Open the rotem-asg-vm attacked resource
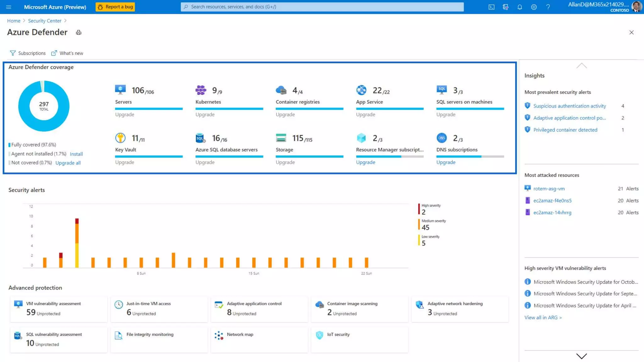The width and height of the screenshot is (644, 362). coord(549,189)
